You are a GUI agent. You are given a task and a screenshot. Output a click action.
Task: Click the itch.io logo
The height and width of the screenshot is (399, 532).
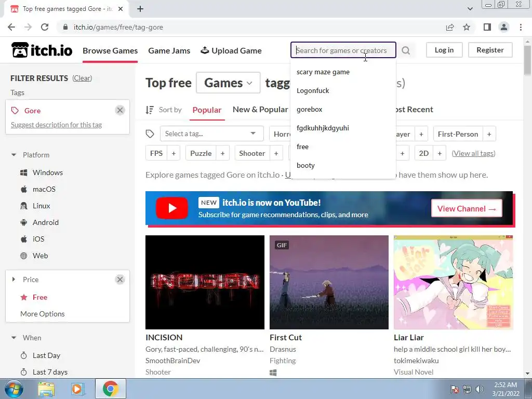pos(42,50)
